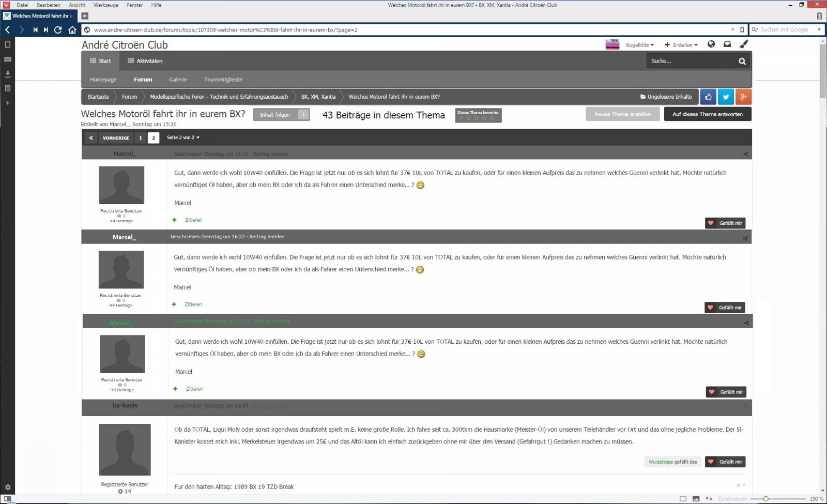Share the first Marcel_ post via share icon

tap(745, 154)
